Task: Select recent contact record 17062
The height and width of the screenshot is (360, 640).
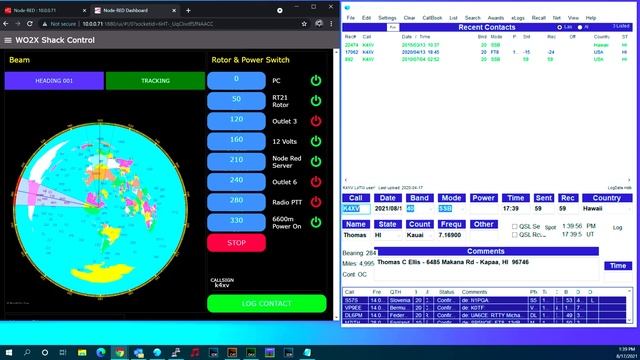Action: pos(486,52)
